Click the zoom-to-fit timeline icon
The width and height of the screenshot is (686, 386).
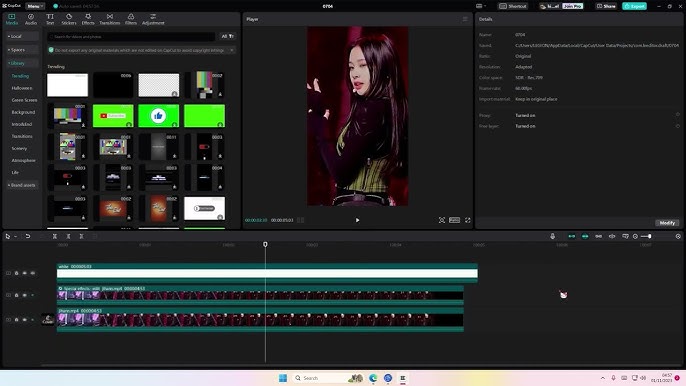pos(678,236)
